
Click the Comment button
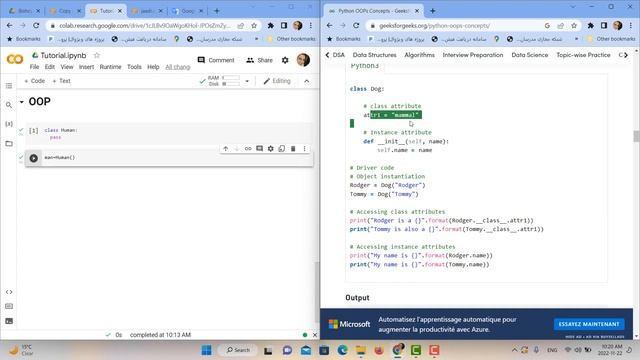click(x=216, y=60)
